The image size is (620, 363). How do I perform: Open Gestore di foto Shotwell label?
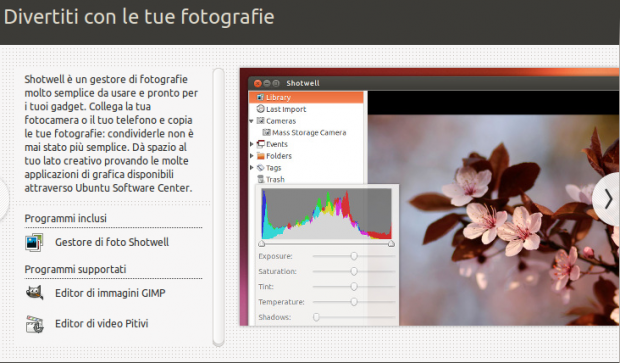[112, 242]
